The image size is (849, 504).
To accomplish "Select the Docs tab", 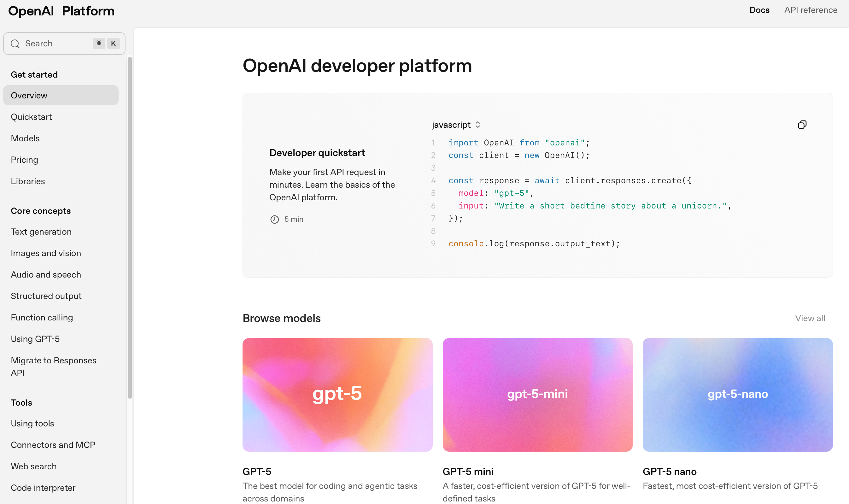I will [759, 10].
